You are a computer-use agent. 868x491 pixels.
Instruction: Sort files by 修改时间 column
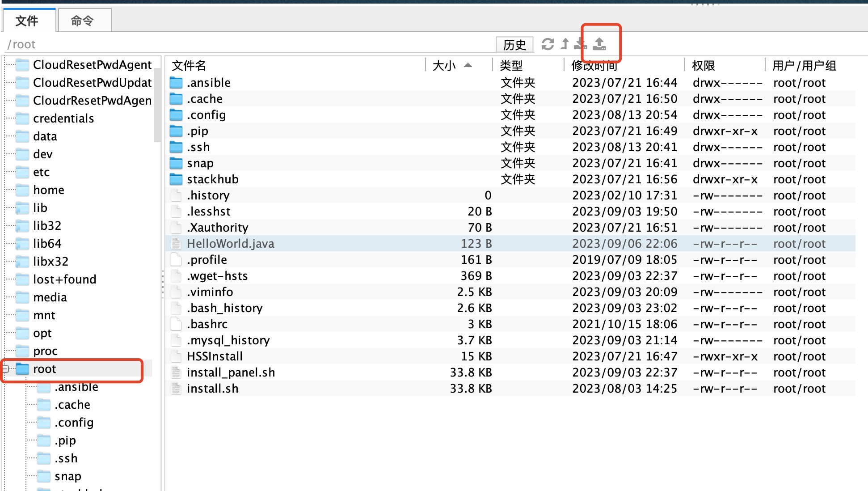pyautogui.click(x=594, y=66)
